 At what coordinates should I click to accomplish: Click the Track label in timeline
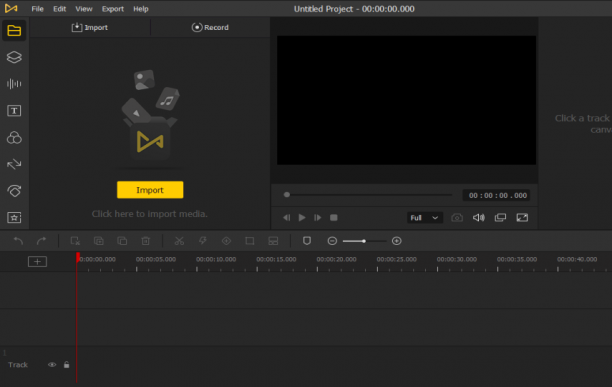click(x=18, y=365)
